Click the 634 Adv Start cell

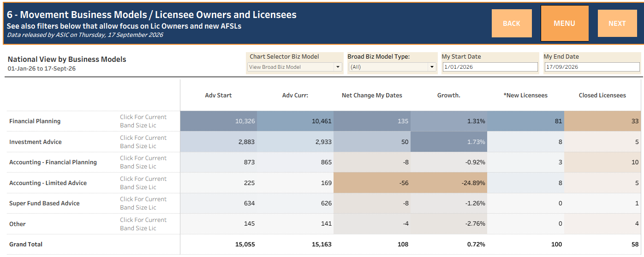[219, 203]
